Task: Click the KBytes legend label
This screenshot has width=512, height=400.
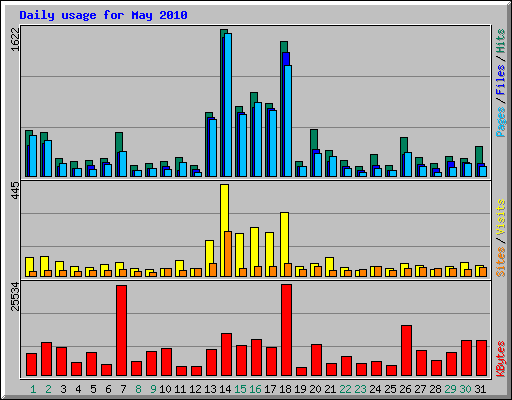Action: pos(500,359)
